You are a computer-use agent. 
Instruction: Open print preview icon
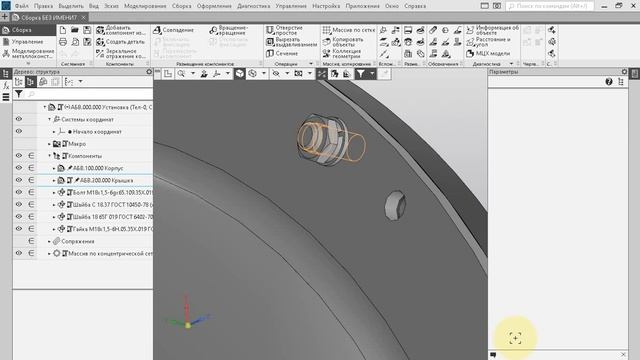(75, 42)
